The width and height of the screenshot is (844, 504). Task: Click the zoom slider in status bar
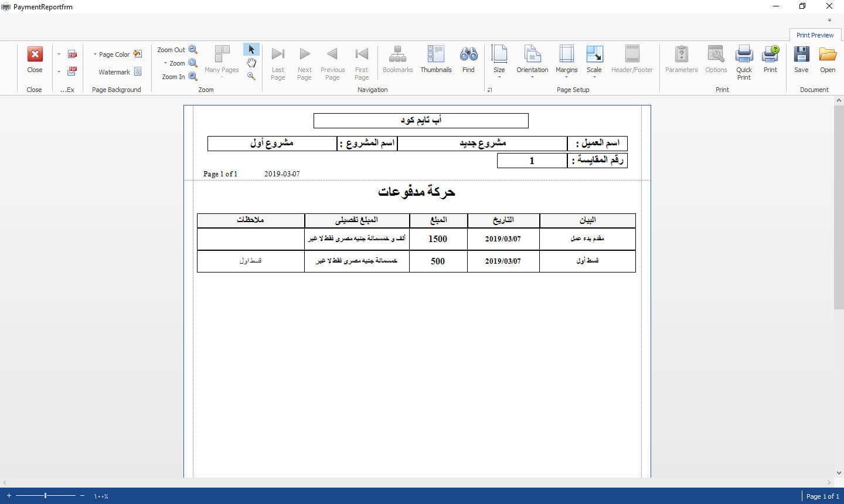coord(46,496)
